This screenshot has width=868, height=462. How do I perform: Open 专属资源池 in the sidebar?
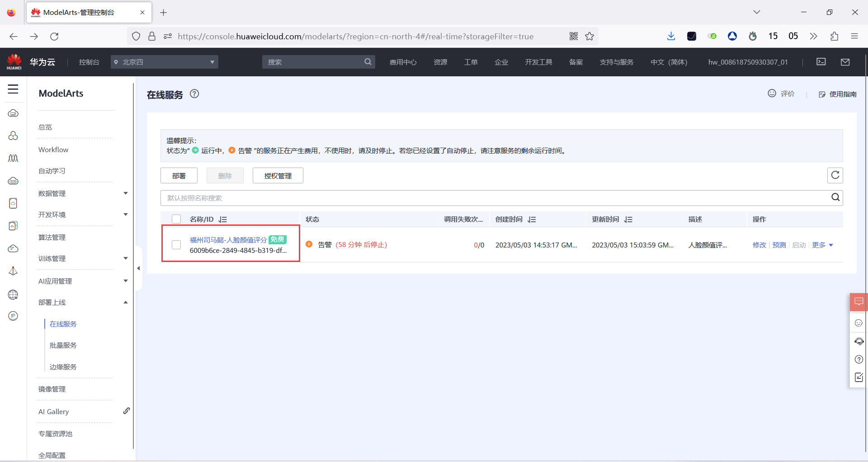pyautogui.click(x=55, y=434)
